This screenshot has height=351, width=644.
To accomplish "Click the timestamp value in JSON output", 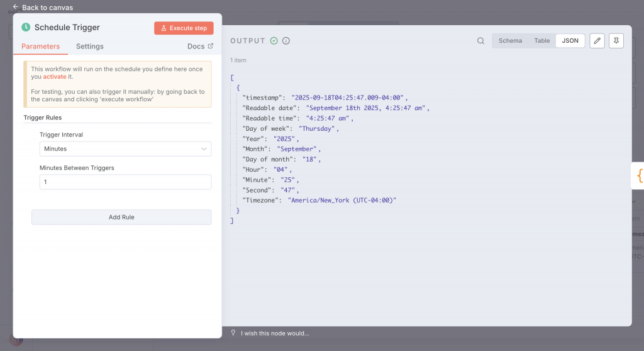I will click(347, 98).
